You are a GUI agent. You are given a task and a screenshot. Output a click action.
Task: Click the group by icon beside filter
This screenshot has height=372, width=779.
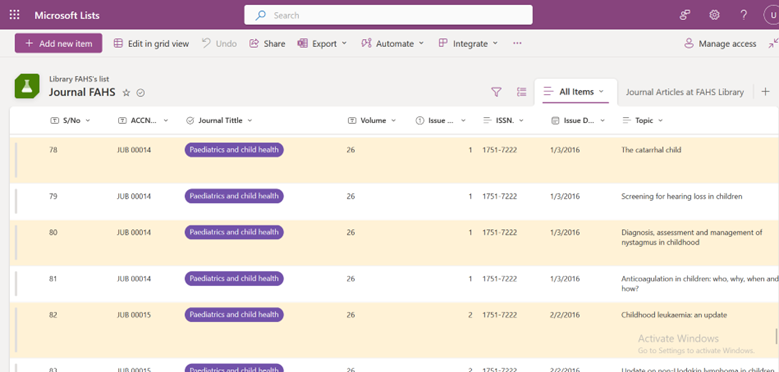[521, 92]
